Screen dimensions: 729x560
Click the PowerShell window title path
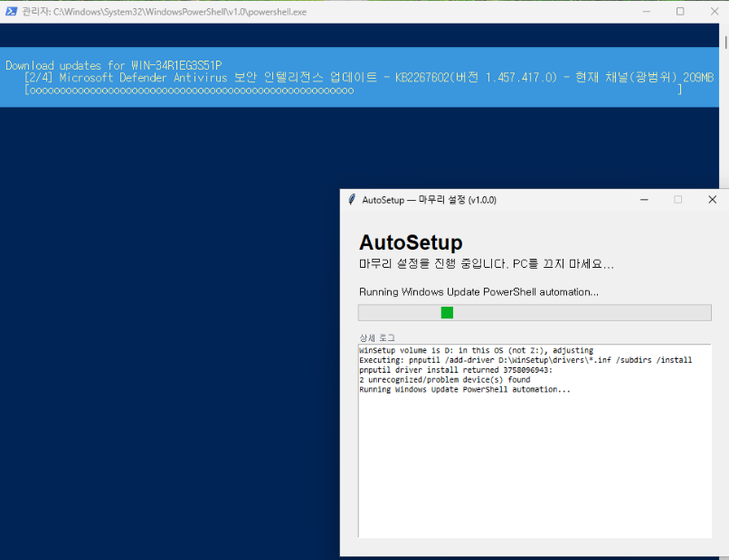pyautogui.click(x=165, y=12)
